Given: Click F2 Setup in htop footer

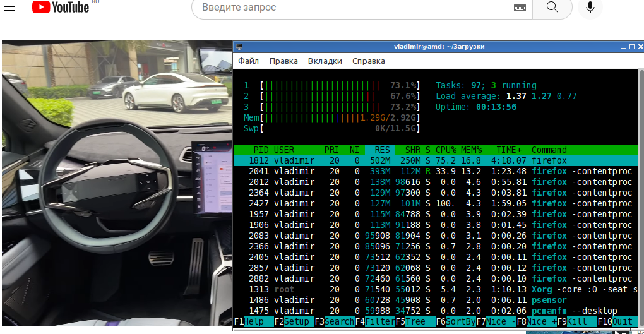Looking at the screenshot, I should click(x=294, y=321).
